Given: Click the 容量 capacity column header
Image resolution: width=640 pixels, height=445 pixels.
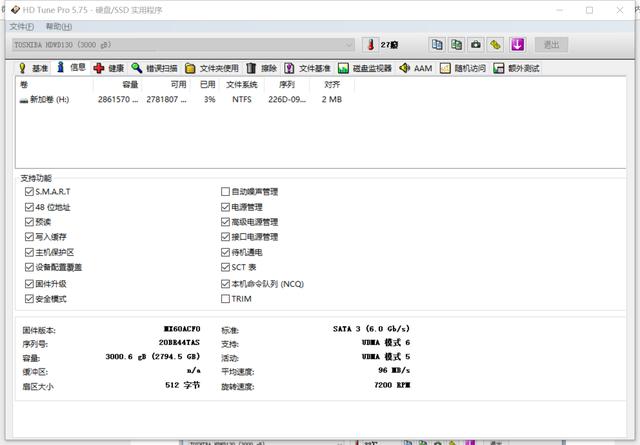Looking at the screenshot, I should coord(118,85).
